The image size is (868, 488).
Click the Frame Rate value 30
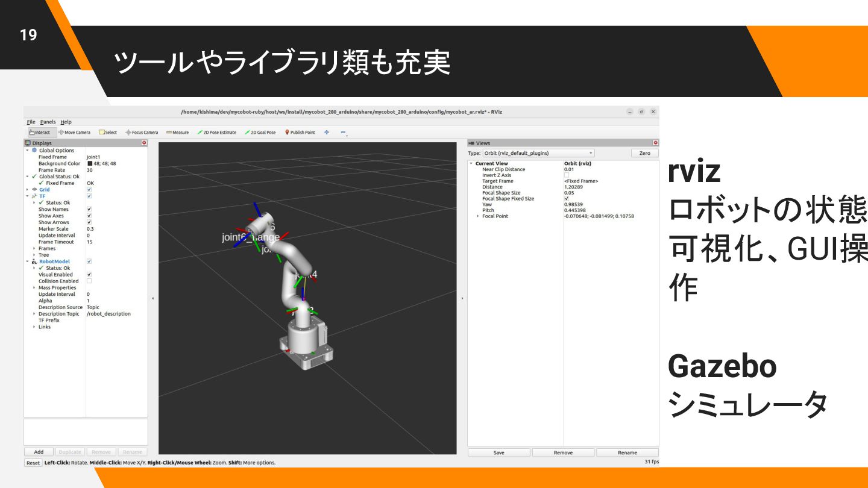click(x=90, y=170)
